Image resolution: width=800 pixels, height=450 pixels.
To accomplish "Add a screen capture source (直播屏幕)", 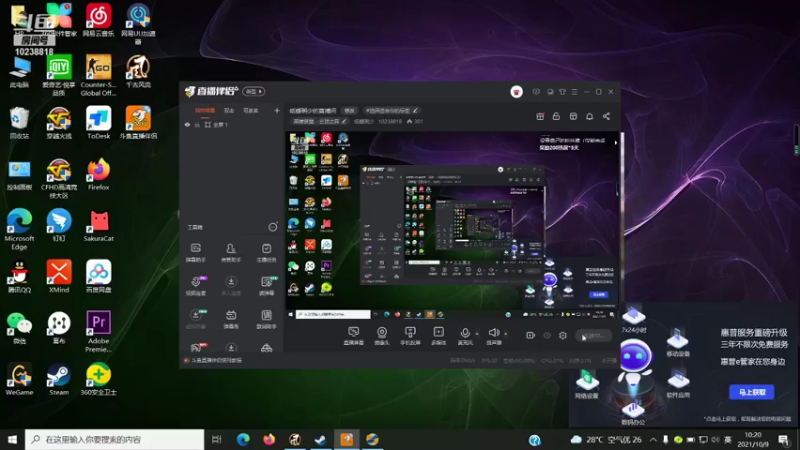I will point(354,336).
